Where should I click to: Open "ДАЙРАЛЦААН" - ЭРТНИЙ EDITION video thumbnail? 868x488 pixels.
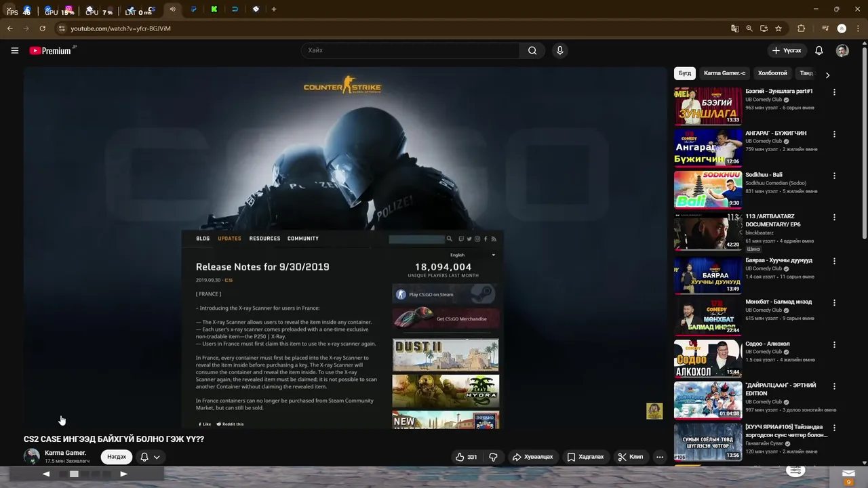(x=708, y=400)
